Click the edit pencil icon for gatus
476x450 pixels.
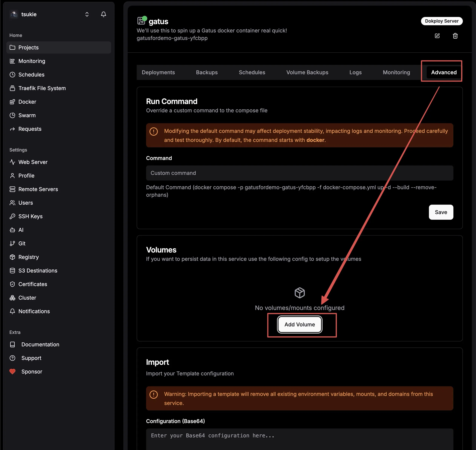coord(437,36)
